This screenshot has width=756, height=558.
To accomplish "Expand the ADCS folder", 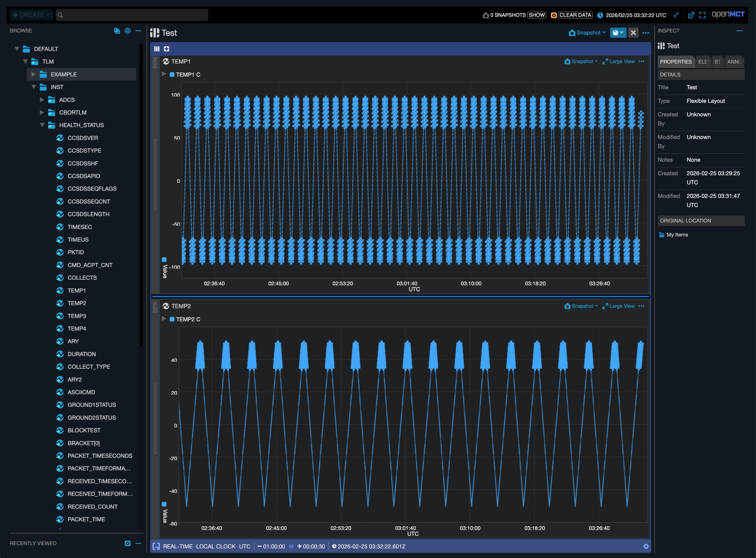I will (x=42, y=100).
